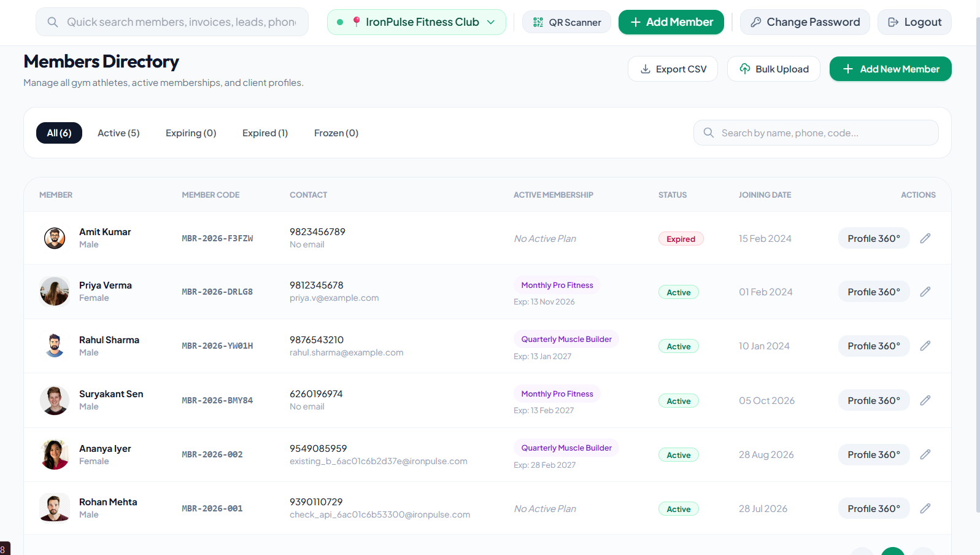The height and width of the screenshot is (555, 980).
Task: Open Change Password
Action: (x=804, y=22)
